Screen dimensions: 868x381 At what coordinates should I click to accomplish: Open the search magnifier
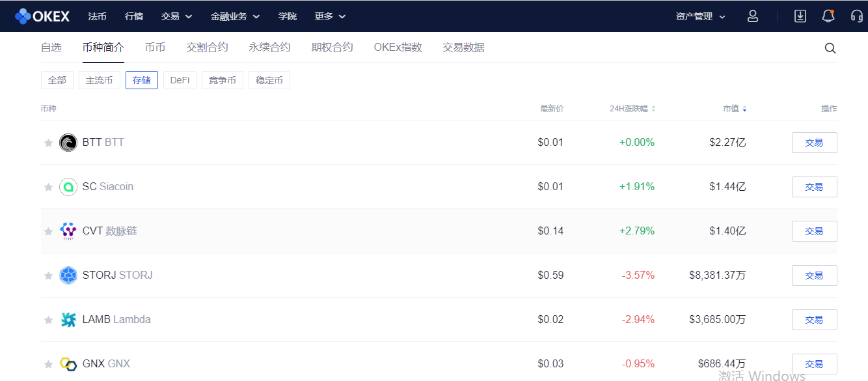[830, 48]
